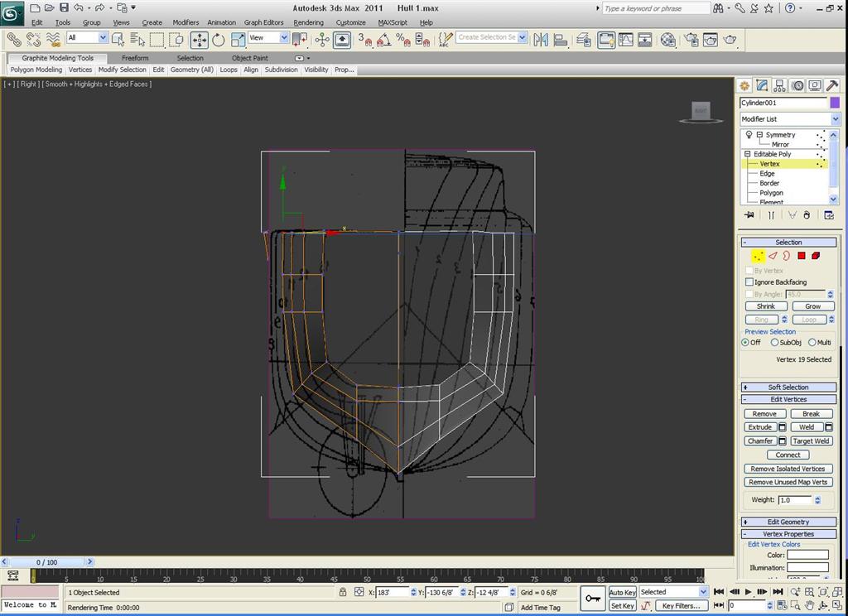Select Element sub-object level red cube
The height and width of the screenshot is (616, 848).
point(816,256)
